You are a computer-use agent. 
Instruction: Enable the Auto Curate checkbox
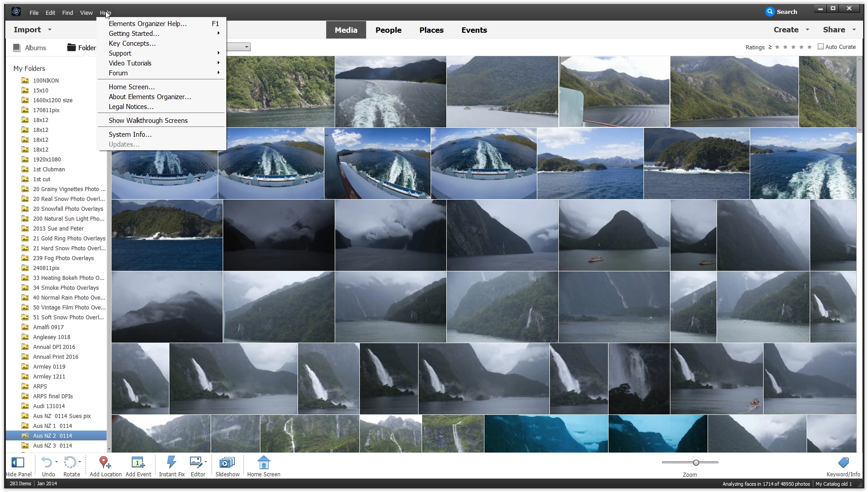821,47
